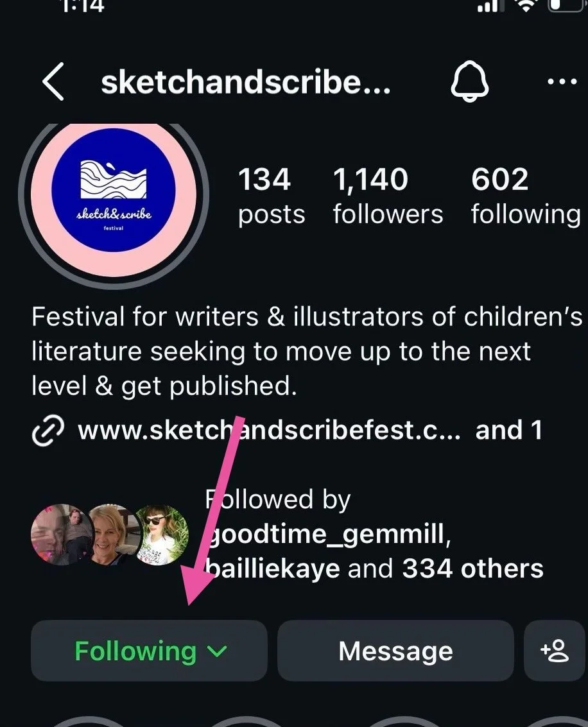
Task: Tap goodtime_gemmill in followed by
Action: click(x=328, y=534)
